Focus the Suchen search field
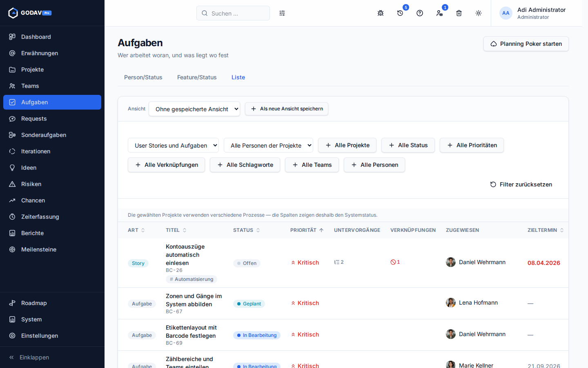The width and height of the screenshot is (588, 368). (x=233, y=13)
